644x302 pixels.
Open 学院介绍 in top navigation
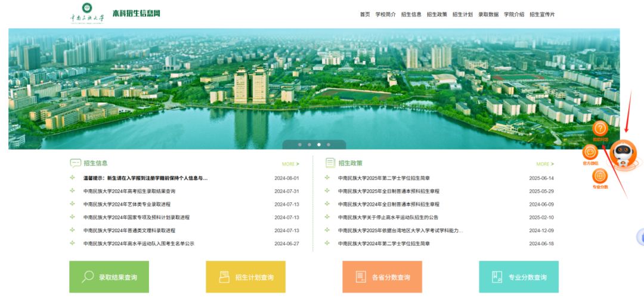tap(513, 14)
